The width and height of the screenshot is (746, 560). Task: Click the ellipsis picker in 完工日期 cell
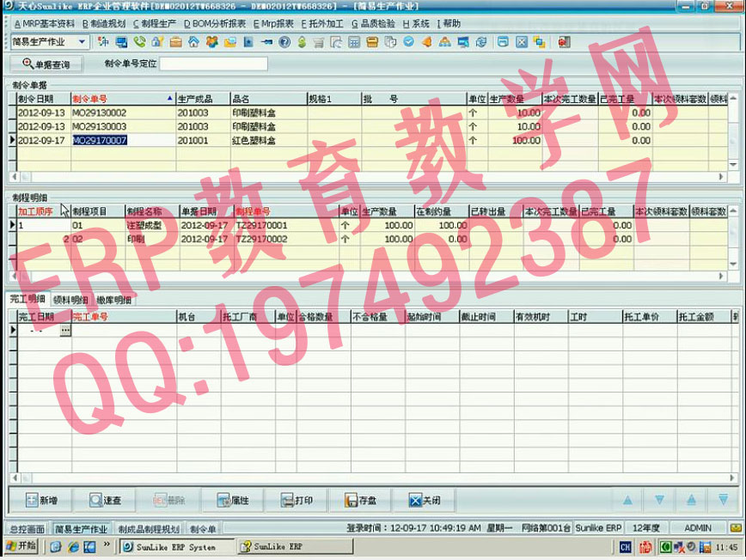[64, 331]
